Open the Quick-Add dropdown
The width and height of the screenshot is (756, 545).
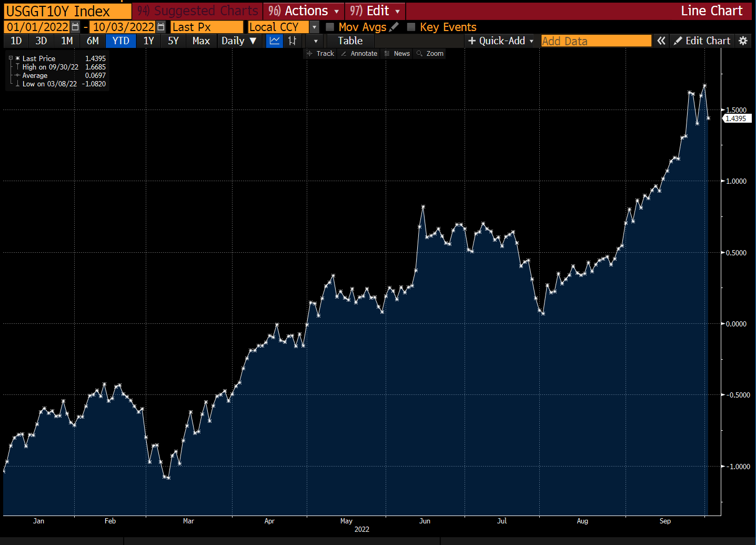500,41
